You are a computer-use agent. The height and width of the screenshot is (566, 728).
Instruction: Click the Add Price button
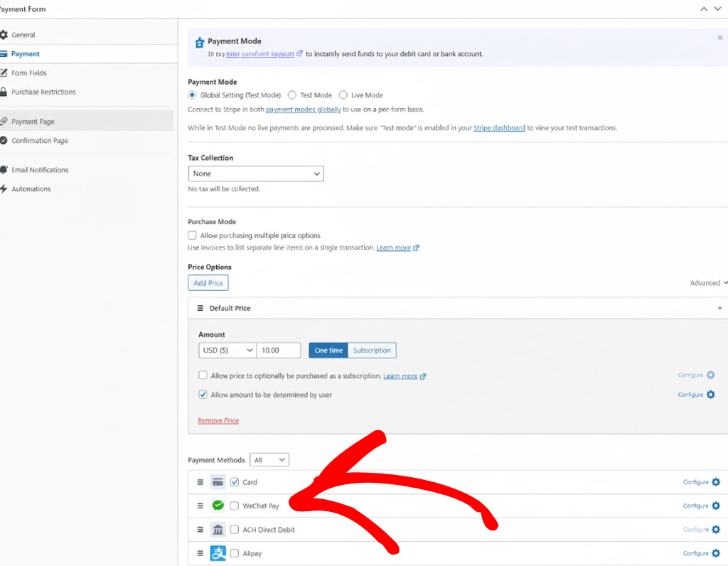[208, 283]
